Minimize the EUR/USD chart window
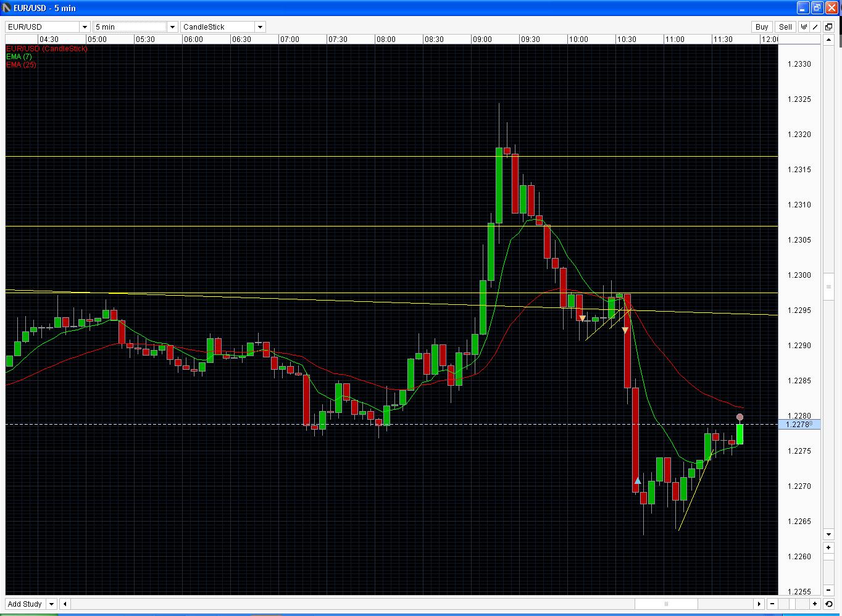The image size is (842, 616). coord(802,8)
